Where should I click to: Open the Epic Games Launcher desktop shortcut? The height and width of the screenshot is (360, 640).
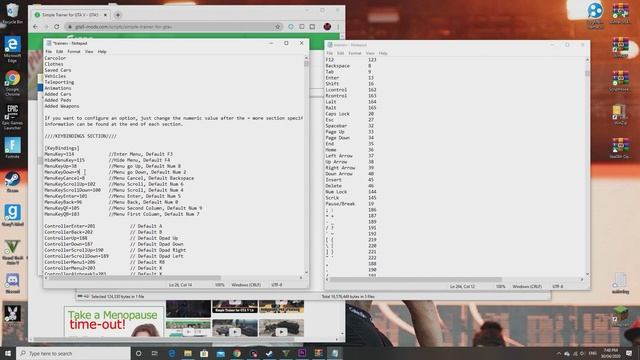[x=12, y=116]
